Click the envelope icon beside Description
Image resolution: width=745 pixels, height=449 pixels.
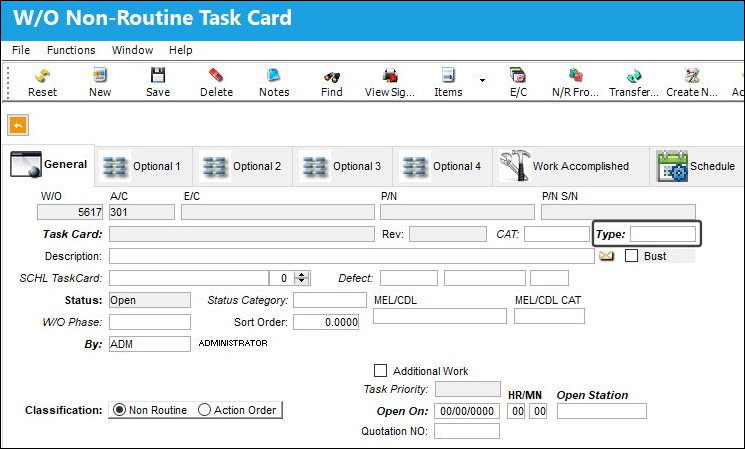[x=606, y=256]
